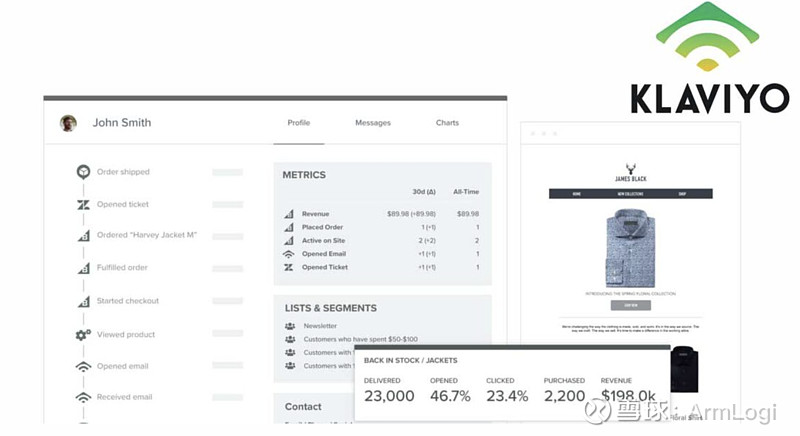The width and height of the screenshot is (800, 436).
Task: Click the Opened Email metric label
Action: pos(323,253)
